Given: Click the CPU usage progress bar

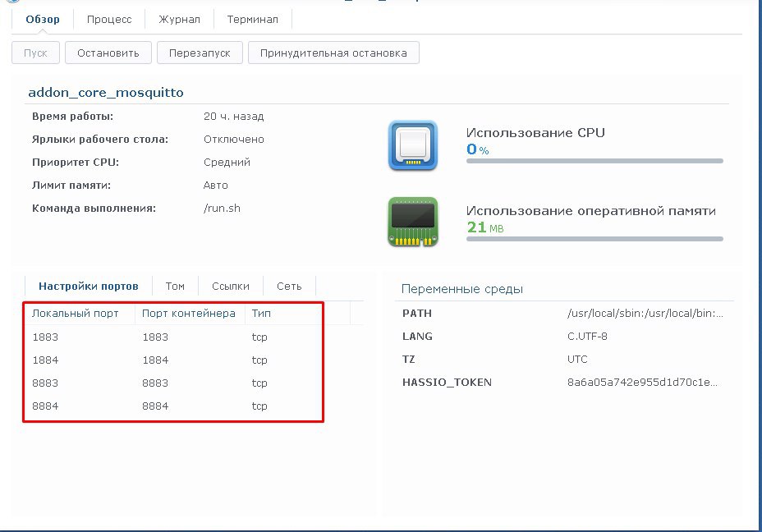Looking at the screenshot, I should (594, 161).
